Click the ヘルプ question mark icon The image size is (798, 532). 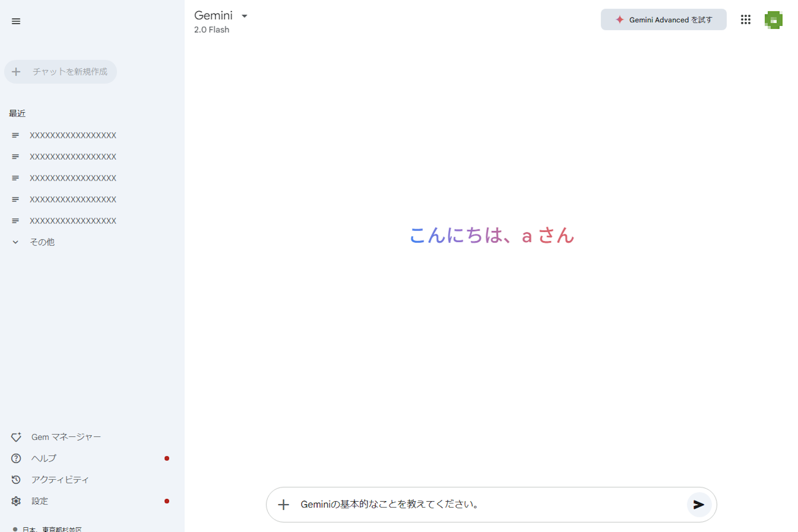point(16,458)
